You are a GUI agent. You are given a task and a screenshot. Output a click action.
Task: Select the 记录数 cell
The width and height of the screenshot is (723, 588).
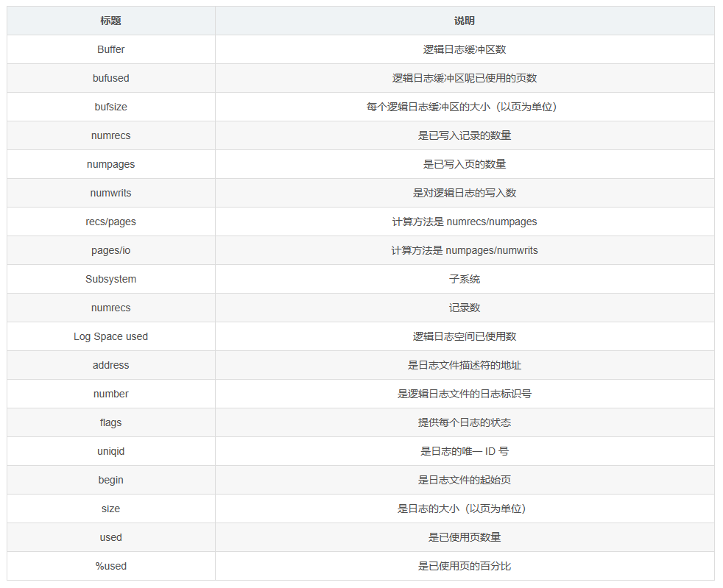coord(465,308)
